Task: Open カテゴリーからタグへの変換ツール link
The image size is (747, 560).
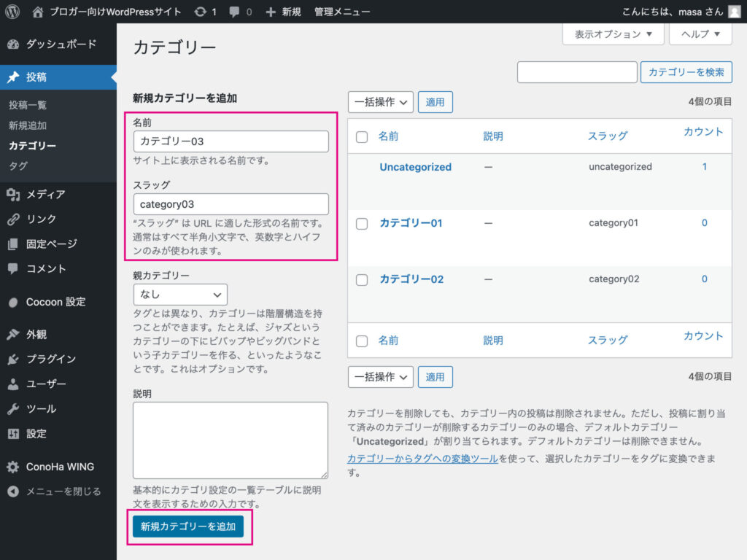Action: pos(422,459)
